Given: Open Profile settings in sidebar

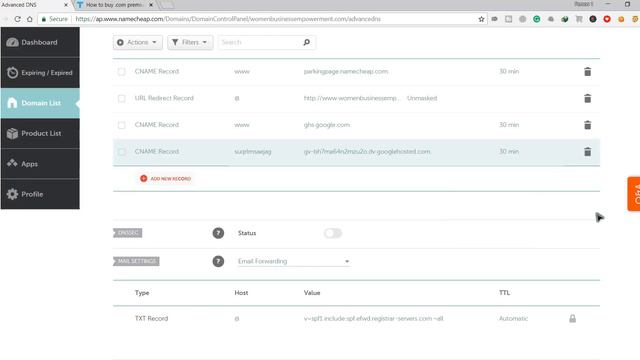Looking at the screenshot, I should pos(40,194).
